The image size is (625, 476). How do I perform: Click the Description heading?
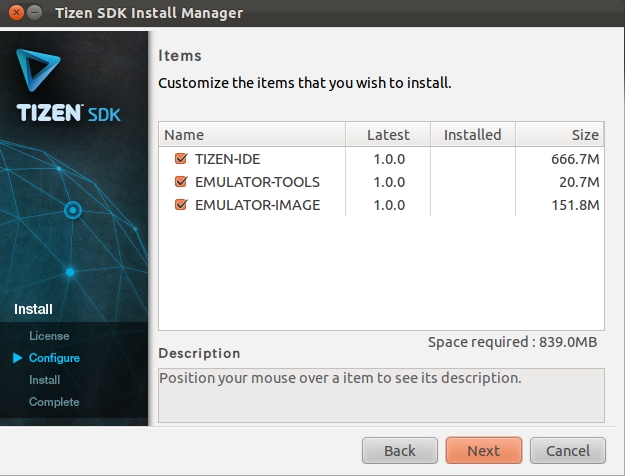[x=199, y=353]
